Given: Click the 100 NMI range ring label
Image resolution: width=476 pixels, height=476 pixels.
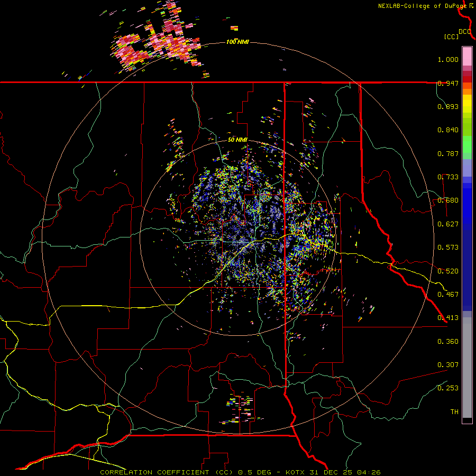Looking at the screenshot, I should pyautogui.click(x=237, y=42).
